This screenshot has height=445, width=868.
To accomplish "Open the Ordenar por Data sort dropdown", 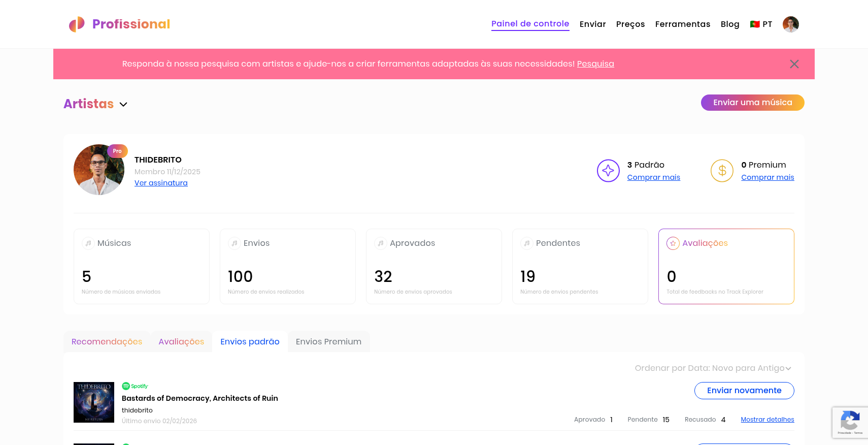I will (x=713, y=368).
